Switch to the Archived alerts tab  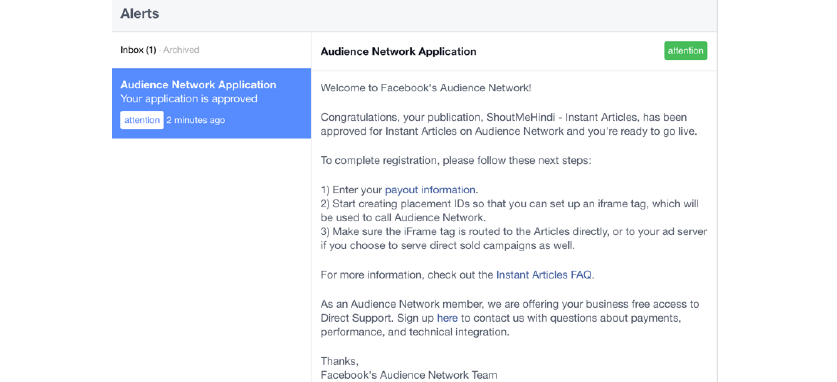tap(181, 50)
